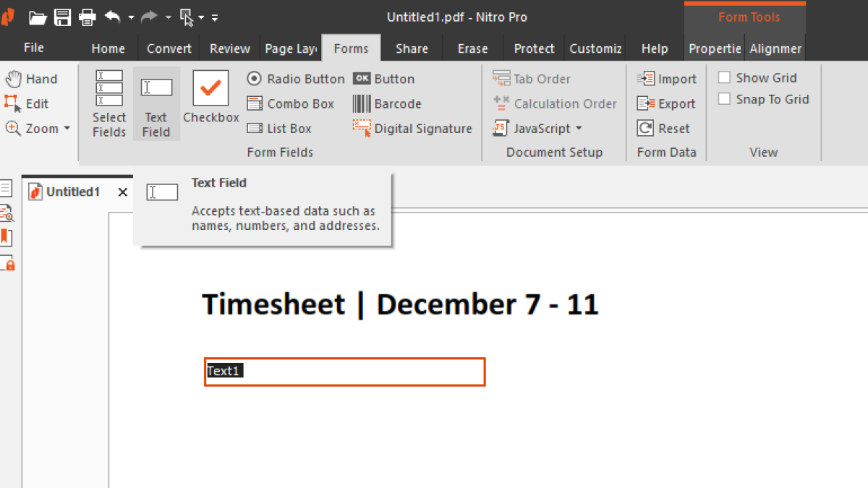Select the Hand tool
The height and width of the screenshot is (488, 868).
coord(29,79)
